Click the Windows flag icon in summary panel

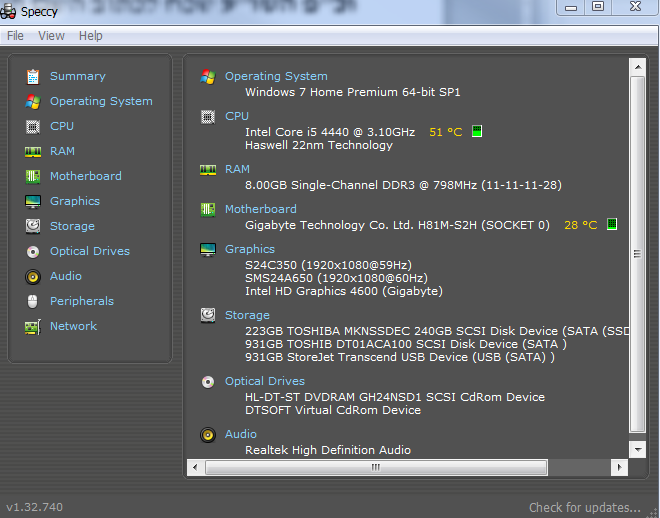(x=208, y=77)
